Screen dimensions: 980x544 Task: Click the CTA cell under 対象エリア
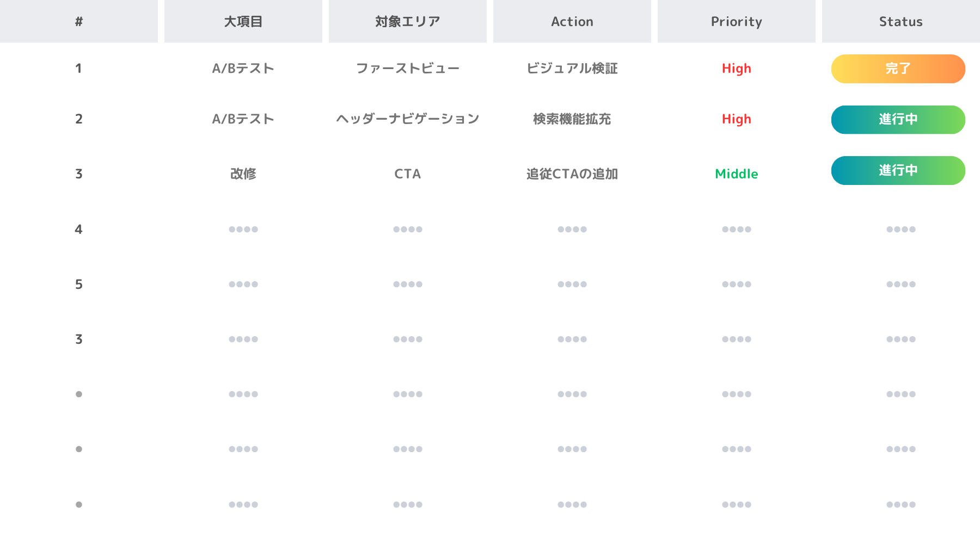tap(408, 174)
